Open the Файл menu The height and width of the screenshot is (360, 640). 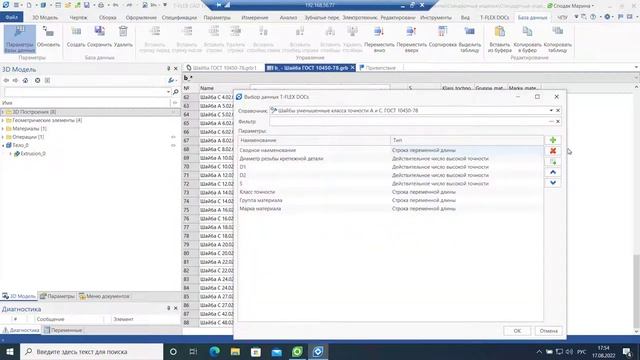click(x=11, y=17)
